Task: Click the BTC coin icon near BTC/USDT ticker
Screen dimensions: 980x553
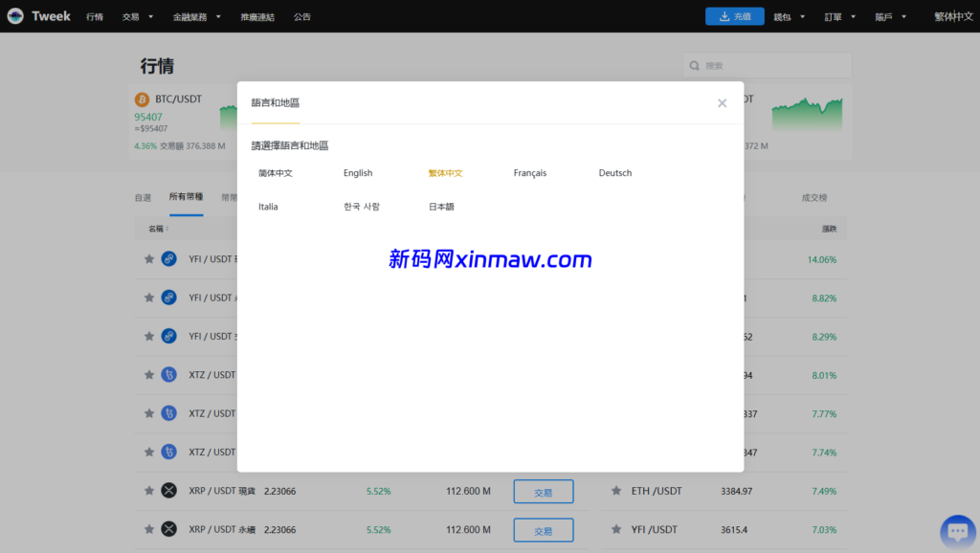Action: (143, 100)
